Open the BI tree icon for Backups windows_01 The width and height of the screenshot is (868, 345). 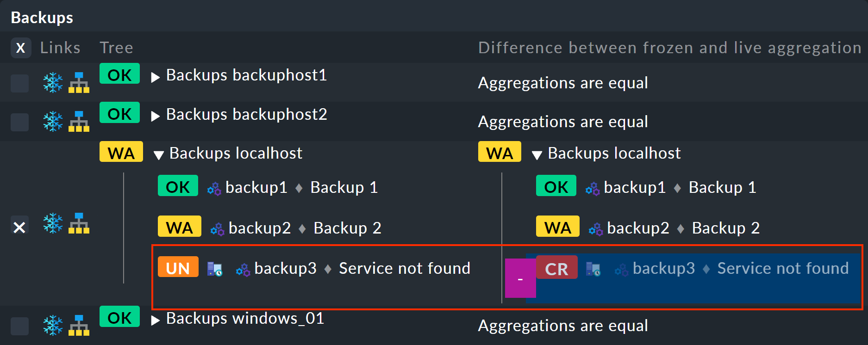click(79, 326)
